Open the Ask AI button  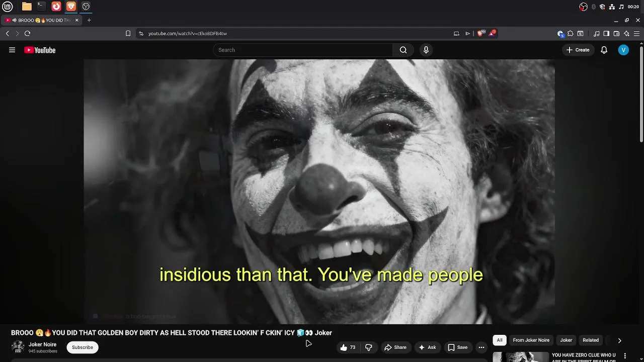tap(427, 347)
